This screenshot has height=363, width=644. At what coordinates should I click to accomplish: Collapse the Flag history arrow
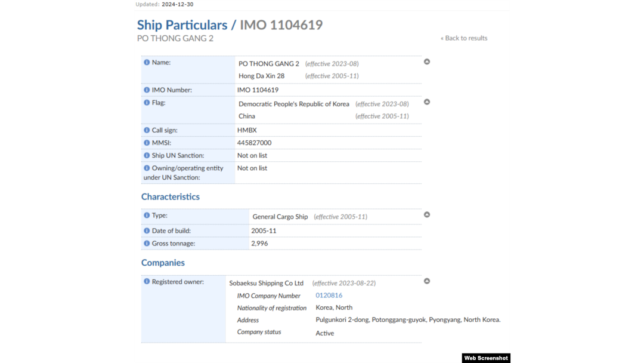427,102
